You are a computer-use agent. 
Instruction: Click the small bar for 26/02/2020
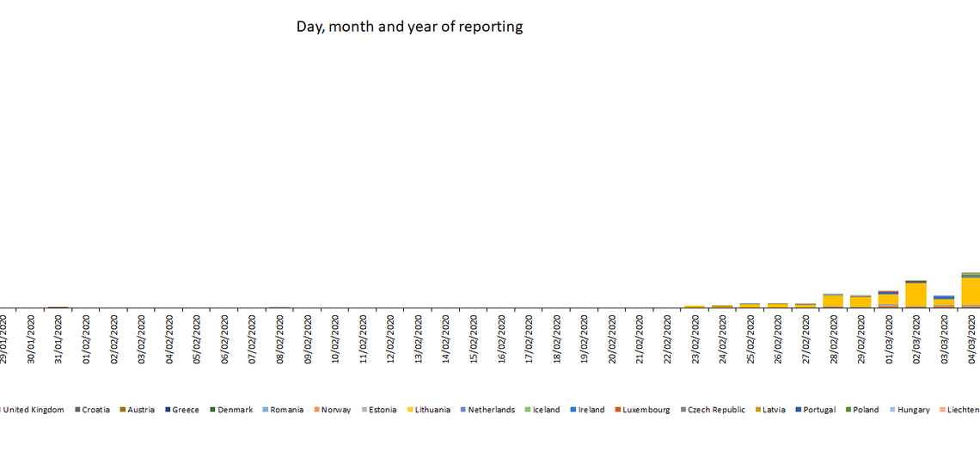777,306
